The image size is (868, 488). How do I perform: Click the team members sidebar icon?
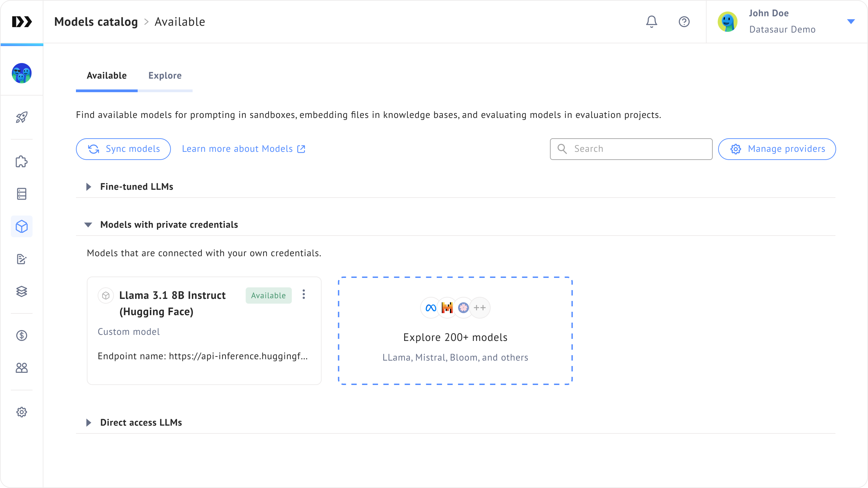22,368
